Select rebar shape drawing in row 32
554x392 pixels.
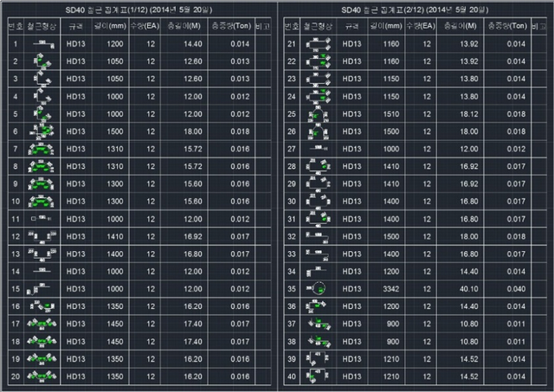click(318, 236)
